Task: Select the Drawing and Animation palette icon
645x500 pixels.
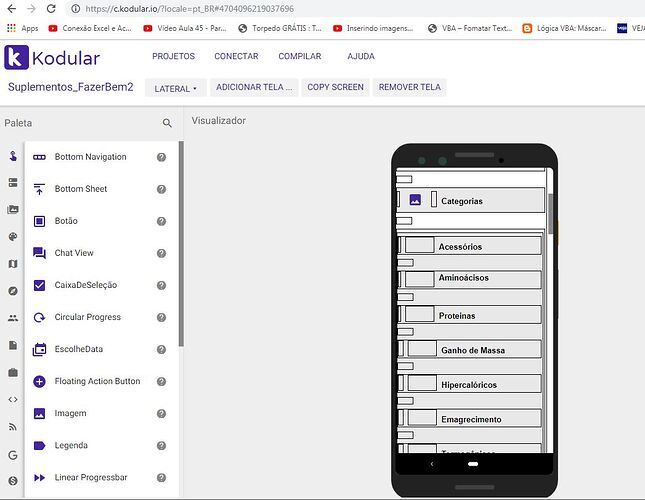Action: point(13,236)
